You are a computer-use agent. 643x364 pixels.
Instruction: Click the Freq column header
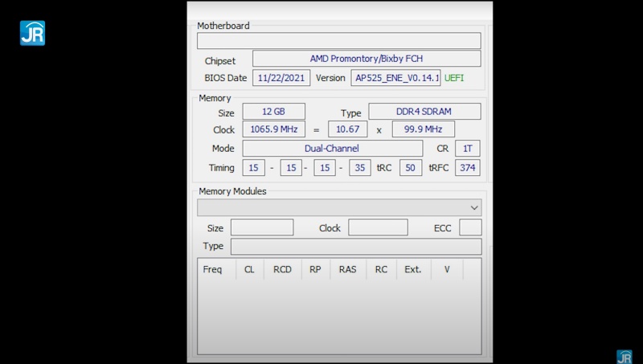tap(213, 269)
